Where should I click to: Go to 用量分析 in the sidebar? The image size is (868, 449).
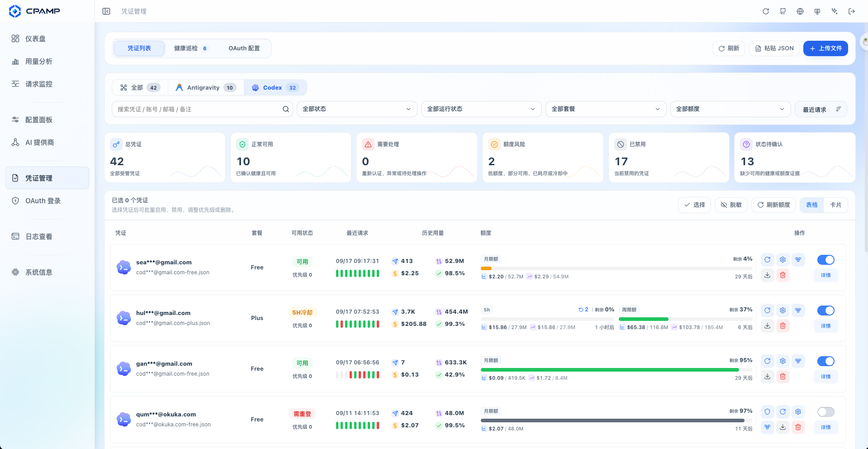(x=47, y=62)
